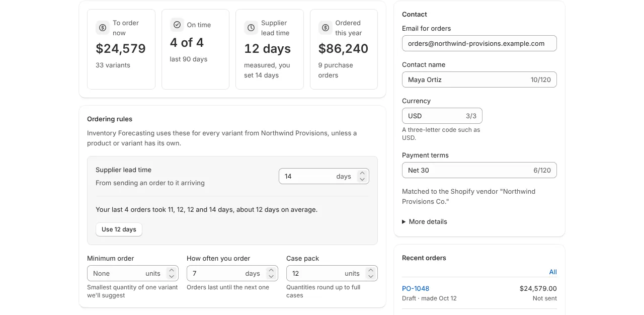
Task: Click the clock icon on Supplier lead time card
Action: click(251, 28)
